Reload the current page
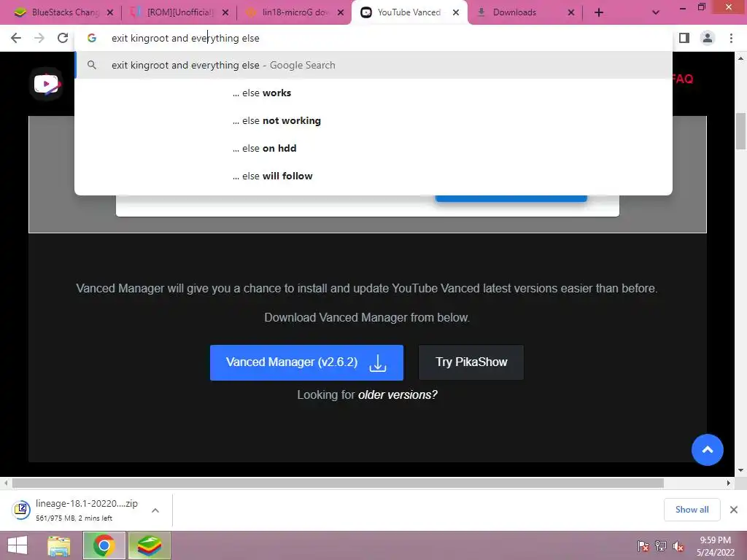Image resolution: width=747 pixels, height=560 pixels. 63,38
